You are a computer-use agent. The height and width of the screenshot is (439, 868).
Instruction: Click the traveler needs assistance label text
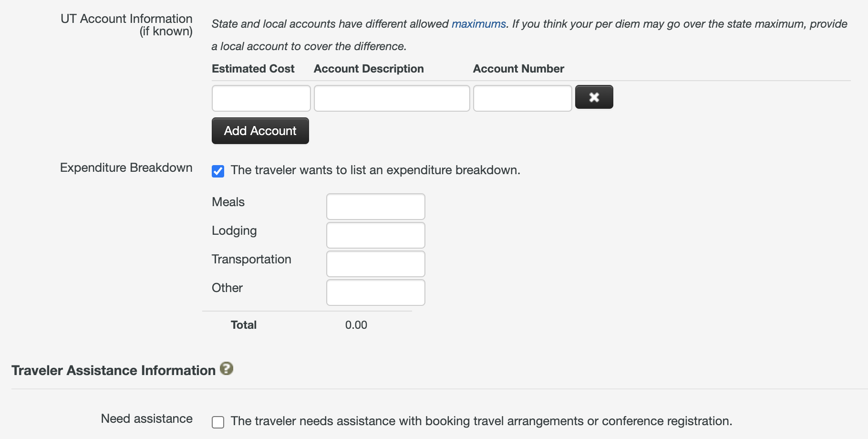tap(481, 421)
